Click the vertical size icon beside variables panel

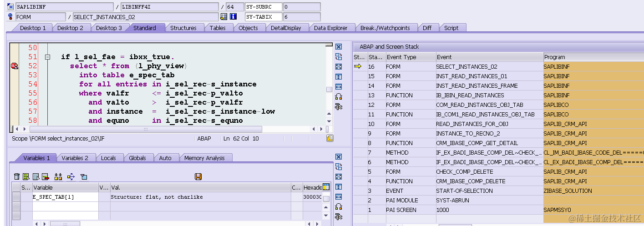[338, 187]
